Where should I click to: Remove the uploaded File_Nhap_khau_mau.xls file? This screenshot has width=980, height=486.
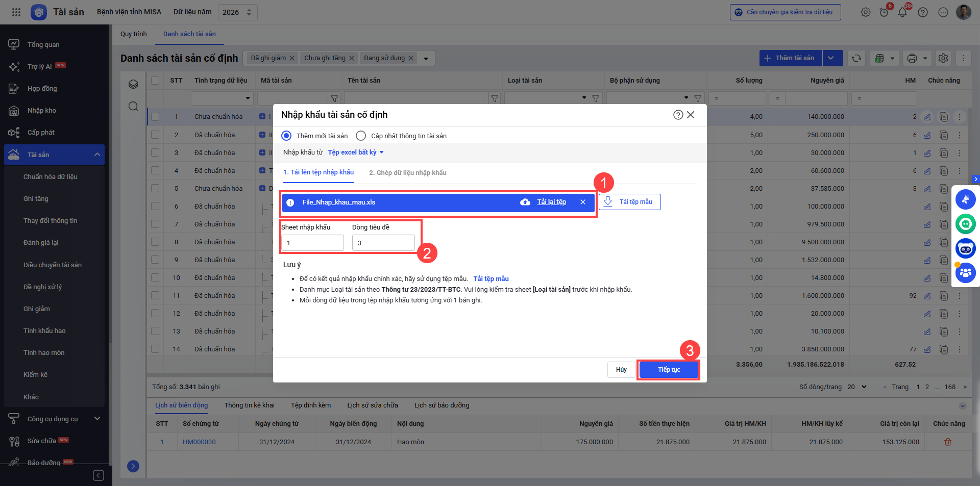[582, 202]
